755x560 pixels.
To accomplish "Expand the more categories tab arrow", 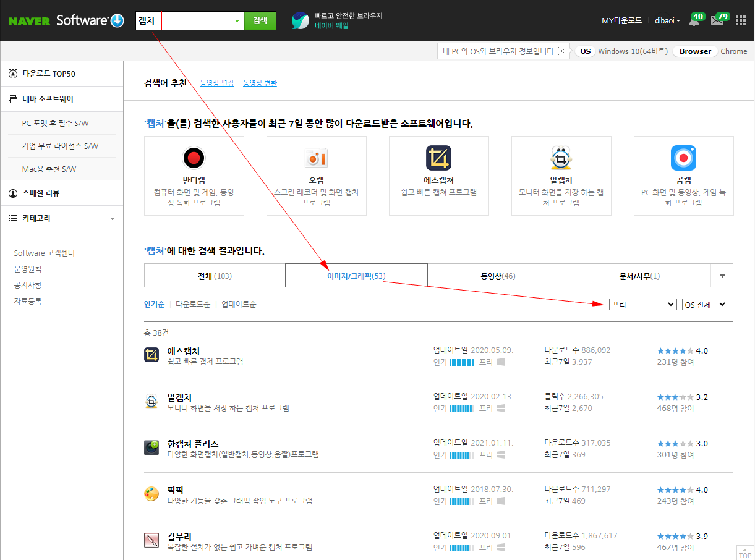I will pos(722,276).
